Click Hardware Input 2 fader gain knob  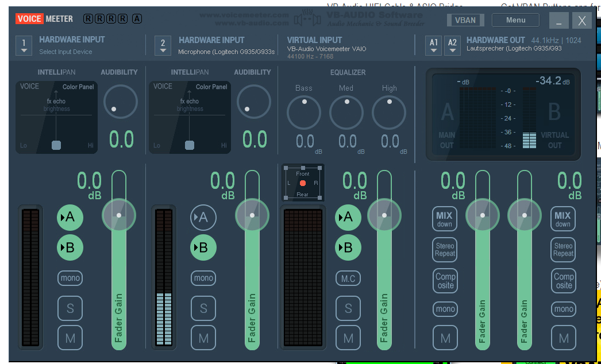(x=252, y=215)
